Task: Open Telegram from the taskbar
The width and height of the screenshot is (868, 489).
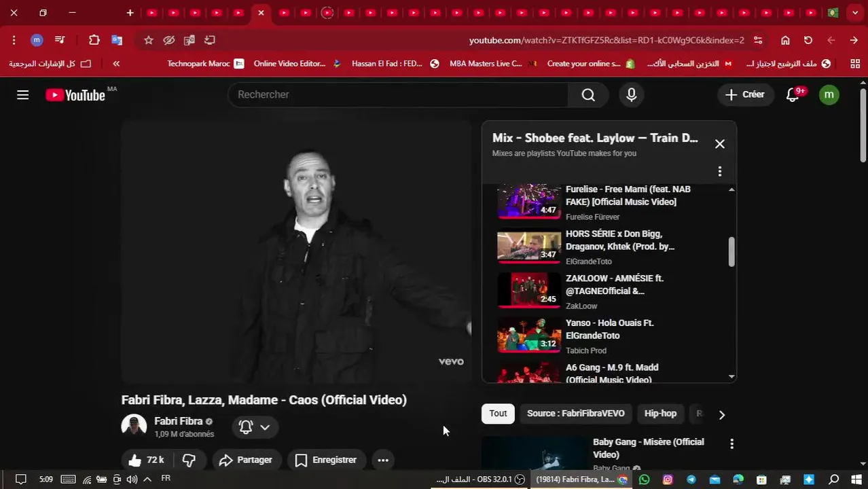Action: click(x=691, y=479)
